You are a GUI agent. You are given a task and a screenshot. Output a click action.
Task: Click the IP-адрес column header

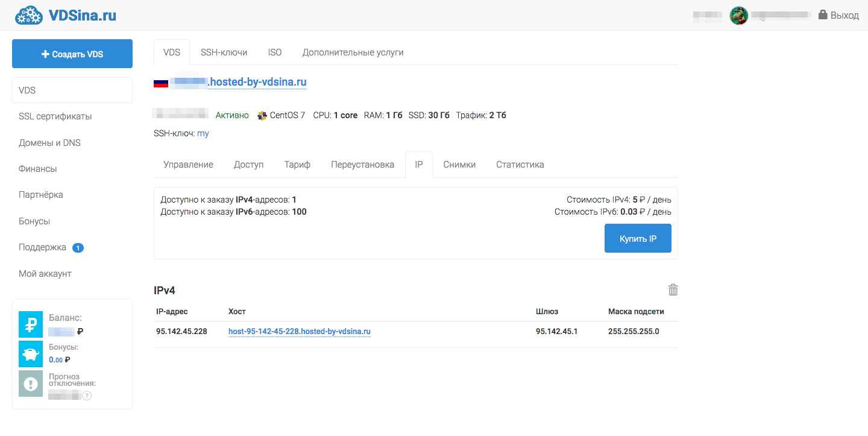pyautogui.click(x=172, y=312)
